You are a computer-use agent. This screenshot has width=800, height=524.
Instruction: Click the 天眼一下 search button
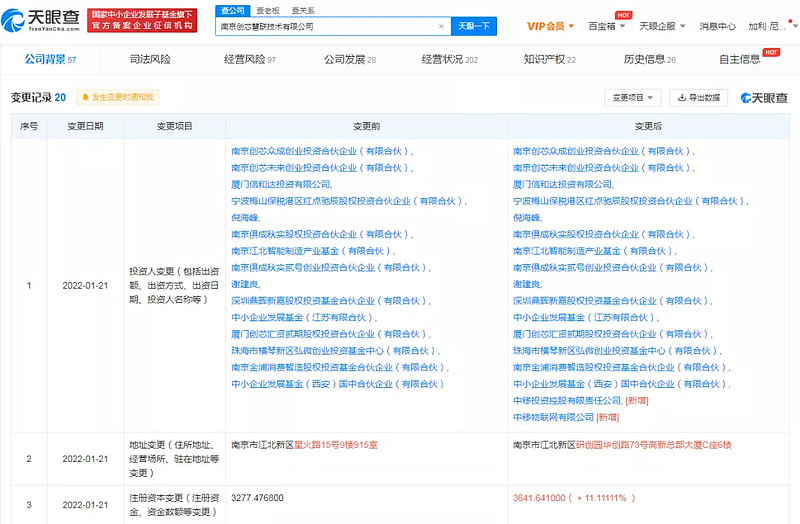(473, 26)
